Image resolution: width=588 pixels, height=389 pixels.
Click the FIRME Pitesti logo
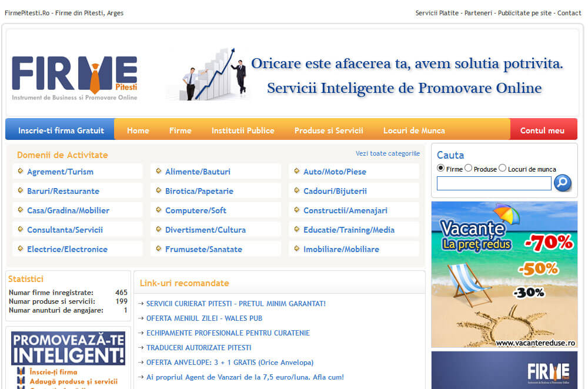pyautogui.click(x=75, y=78)
